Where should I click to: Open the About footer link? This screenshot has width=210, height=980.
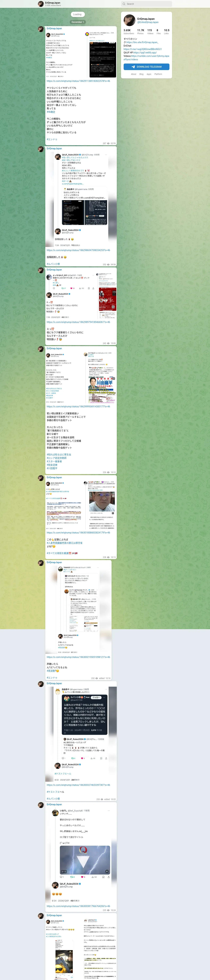pos(133,74)
